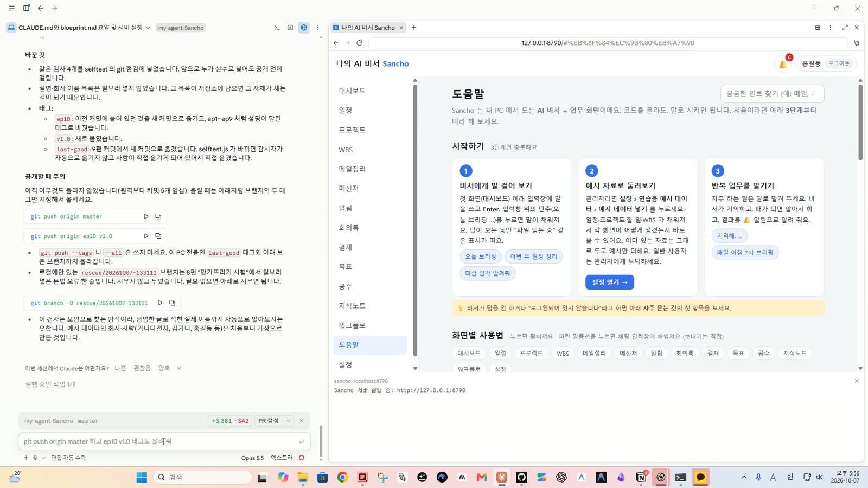Run the 'git push origin ep10 v1.0' command

tap(146, 236)
